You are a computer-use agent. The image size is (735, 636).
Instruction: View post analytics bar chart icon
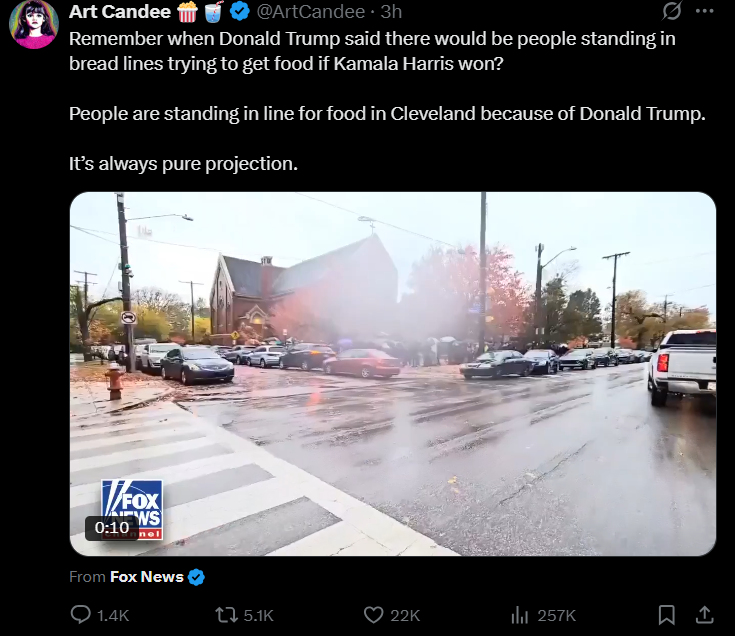click(x=519, y=615)
